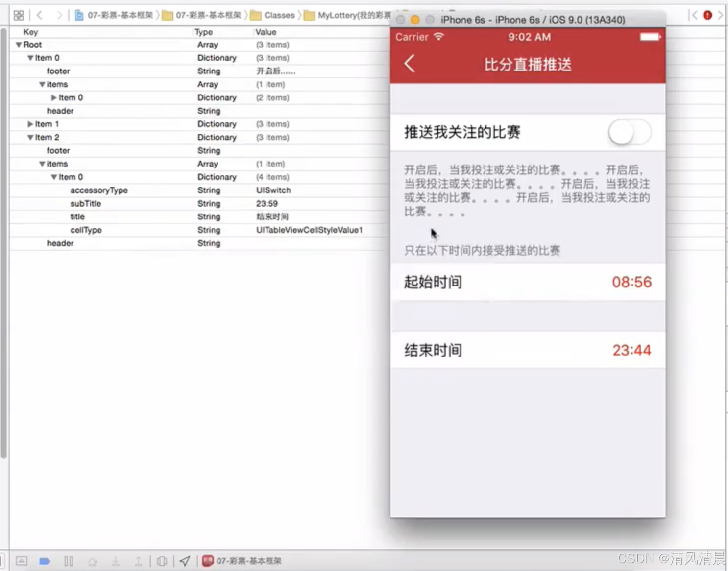The height and width of the screenshot is (571, 728).
Task: Click the 比分直播推送 navigation title
Action: [528, 64]
